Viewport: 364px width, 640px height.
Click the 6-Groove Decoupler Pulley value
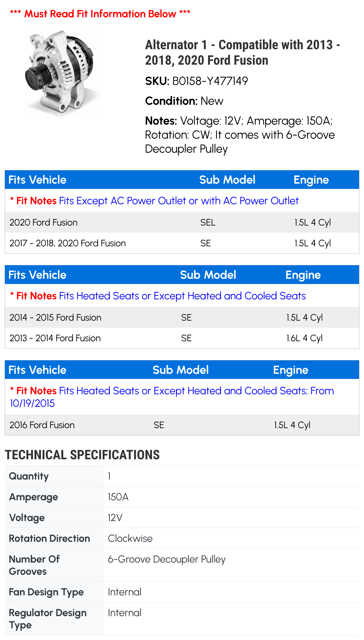[x=167, y=559]
